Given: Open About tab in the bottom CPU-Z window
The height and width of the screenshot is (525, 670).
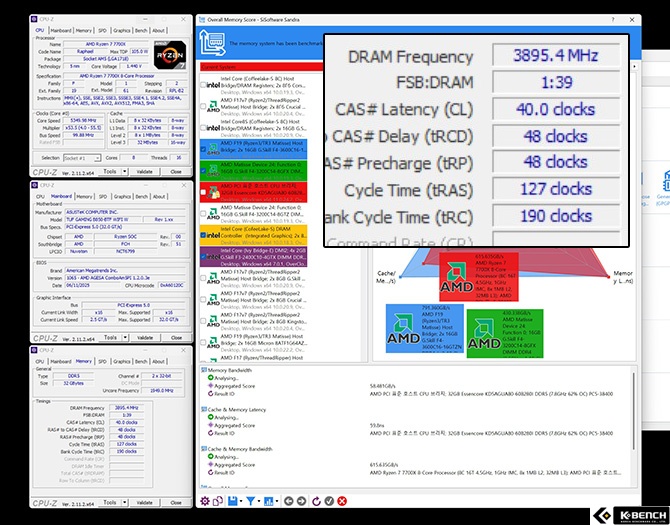Looking at the screenshot, I should coord(159,361).
